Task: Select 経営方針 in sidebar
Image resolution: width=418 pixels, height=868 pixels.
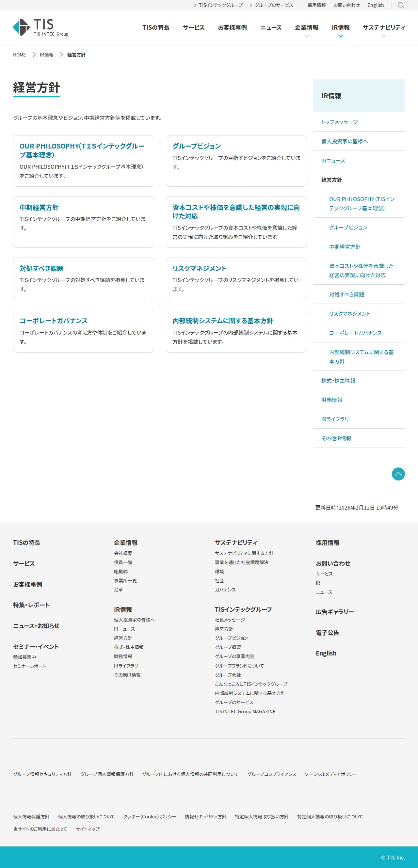Action: tap(359, 180)
